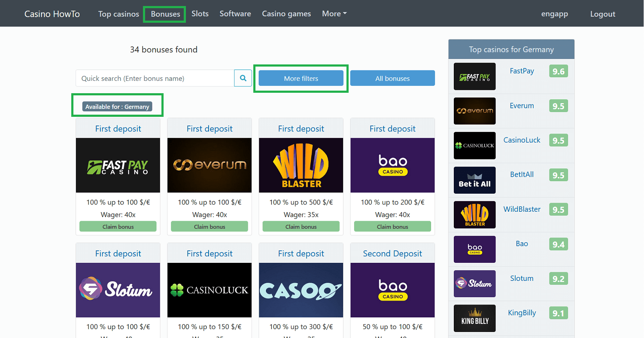Open the Casino HowTo home brand link
The width and height of the screenshot is (644, 338).
click(52, 14)
